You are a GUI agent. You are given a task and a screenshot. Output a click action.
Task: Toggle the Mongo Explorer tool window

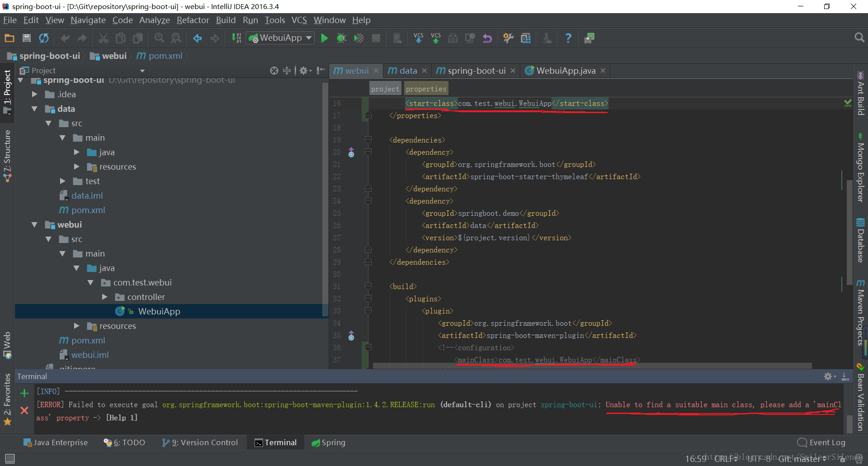click(x=860, y=167)
